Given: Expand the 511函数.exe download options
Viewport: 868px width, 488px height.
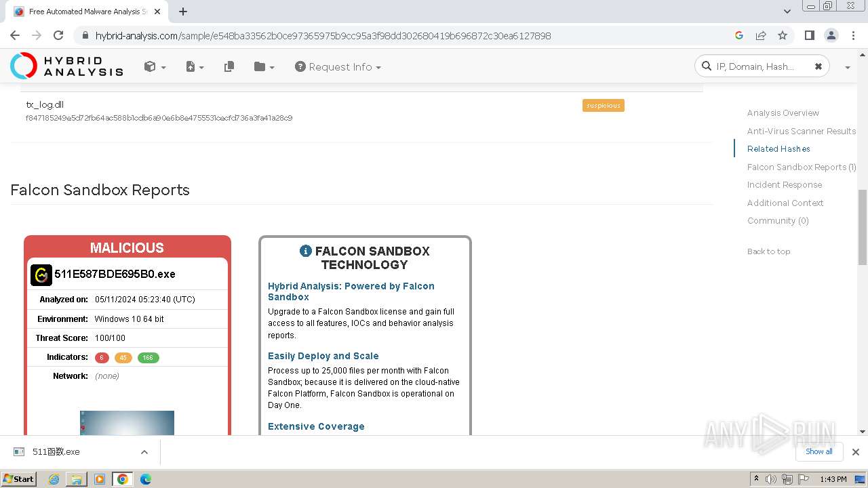Looking at the screenshot, I should (x=144, y=452).
